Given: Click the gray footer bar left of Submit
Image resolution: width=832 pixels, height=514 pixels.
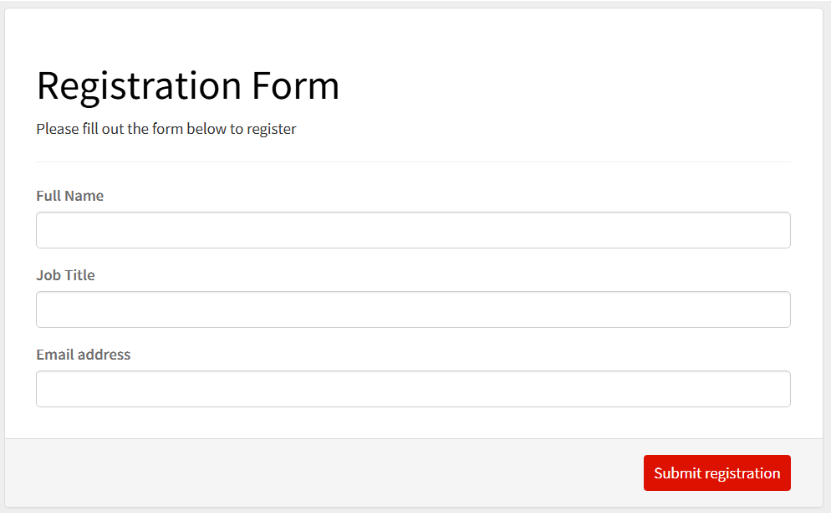Looking at the screenshot, I should click(320, 473).
